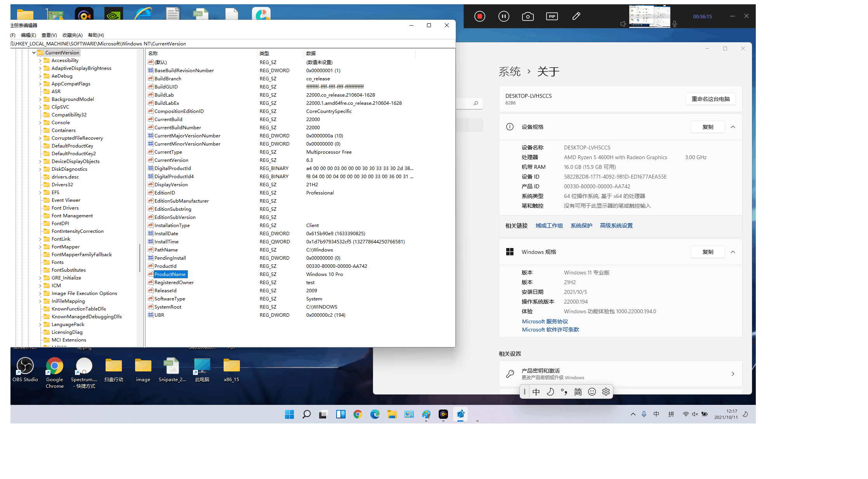Stop the screen recording with the red button
This screenshot has height=479, width=868.
coord(480,16)
